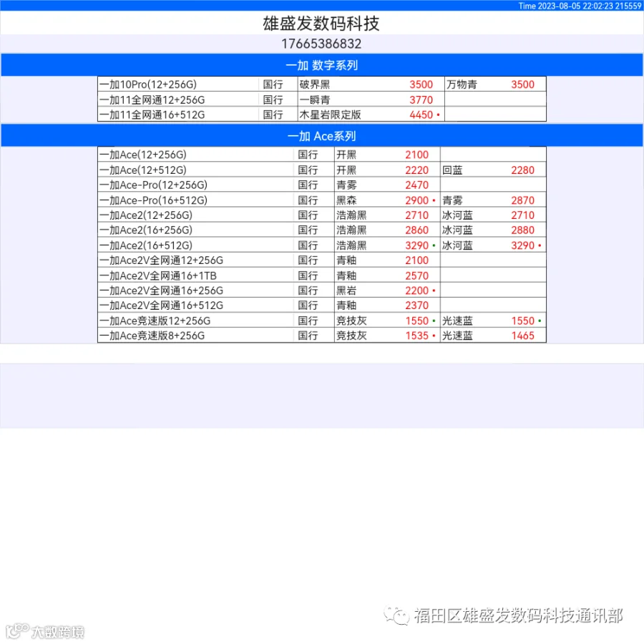Select the 一加Ace-Pro(12+256G) row name
This screenshot has height=644, width=644.
click(x=153, y=185)
